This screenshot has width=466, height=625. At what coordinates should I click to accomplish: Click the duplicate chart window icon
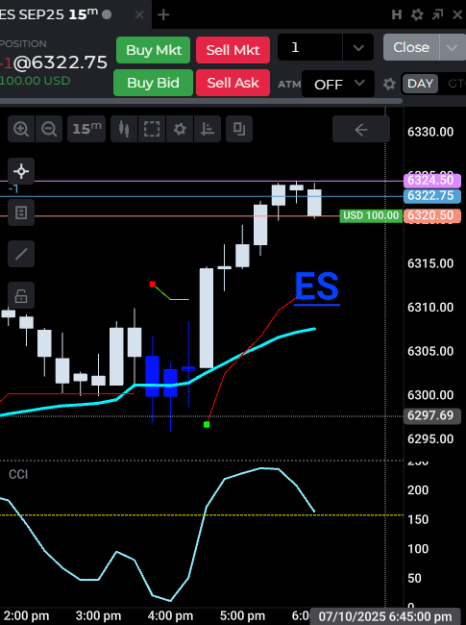(239, 129)
